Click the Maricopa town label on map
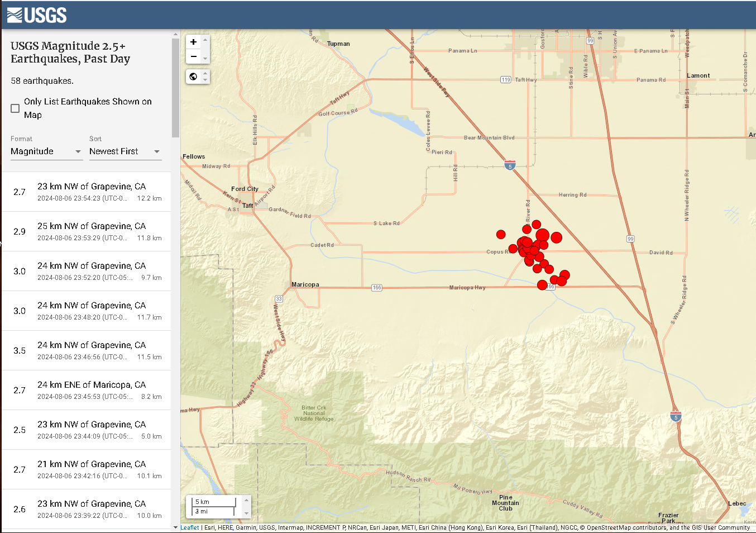The height and width of the screenshot is (533, 756). [305, 284]
